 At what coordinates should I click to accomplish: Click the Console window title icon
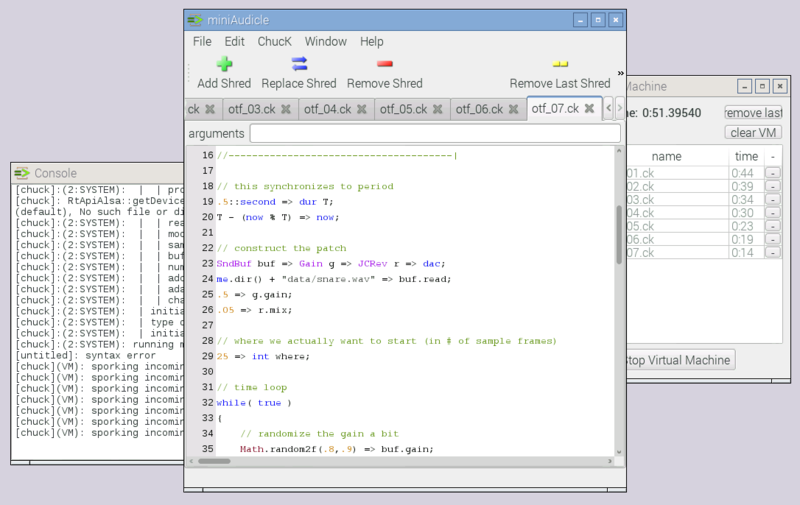(22, 173)
